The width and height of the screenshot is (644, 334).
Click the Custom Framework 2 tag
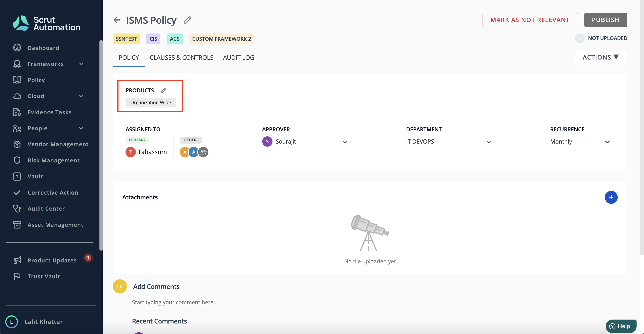point(221,39)
